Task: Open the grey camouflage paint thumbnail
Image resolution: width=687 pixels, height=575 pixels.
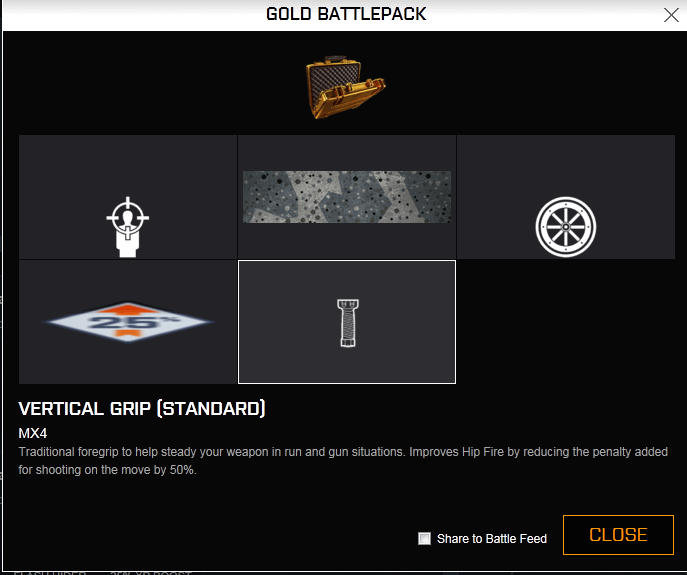Action: coord(347,197)
